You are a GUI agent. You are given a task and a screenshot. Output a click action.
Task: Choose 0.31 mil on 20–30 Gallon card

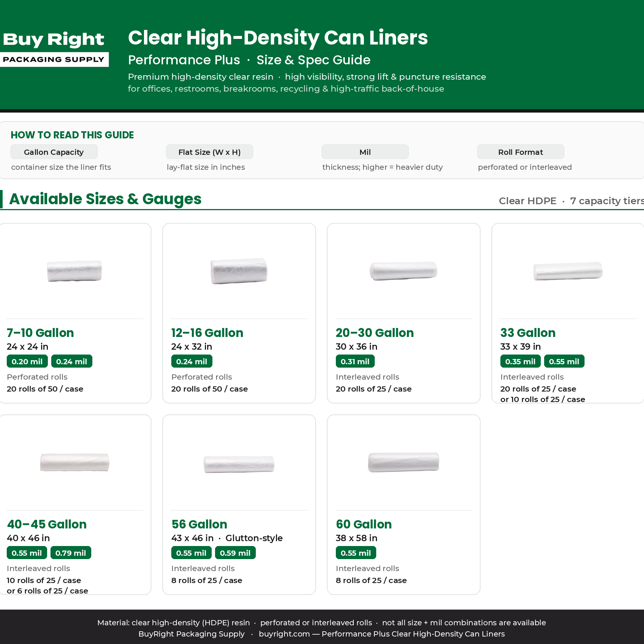[x=355, y=361]
